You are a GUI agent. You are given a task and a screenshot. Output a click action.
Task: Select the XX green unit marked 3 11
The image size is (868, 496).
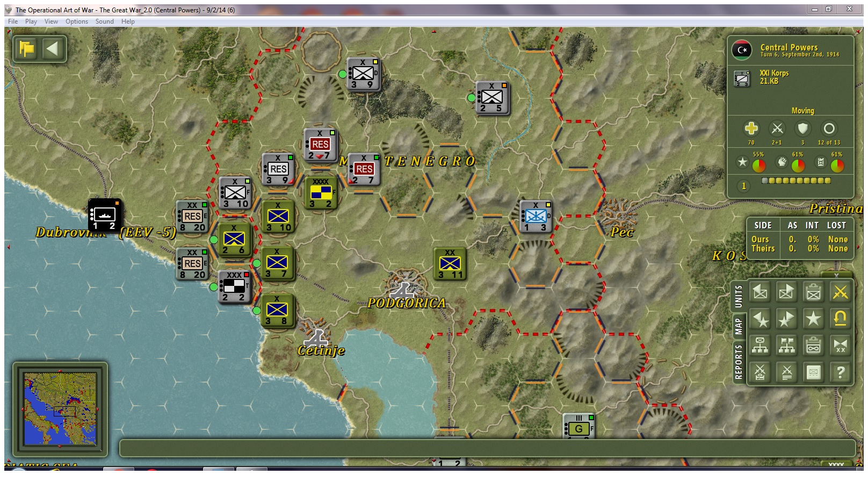[x=450, y=263]
